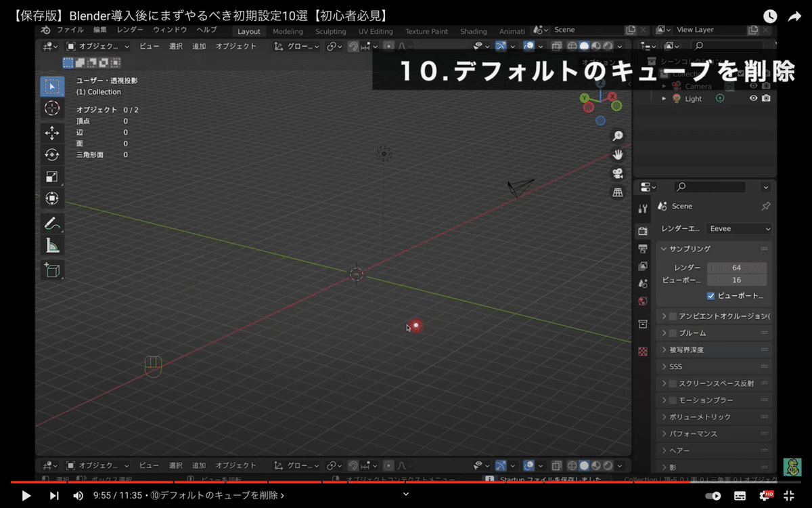812x508 pixels.
Task: Click the pin icon beside Scene
Action: 766,206
